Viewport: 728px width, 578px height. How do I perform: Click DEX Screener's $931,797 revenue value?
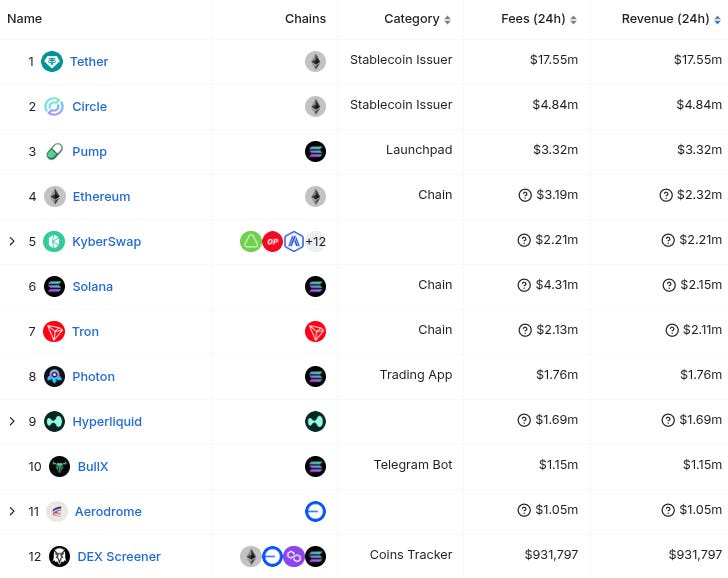pyautogui.click(x=695, y=555)
